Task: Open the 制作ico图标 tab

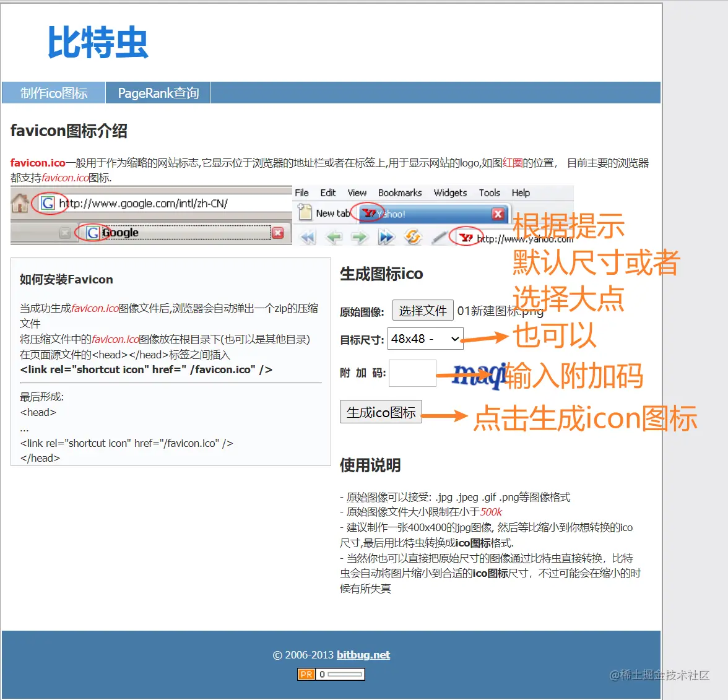Action: pyautogui.click(x=54, y=93)
